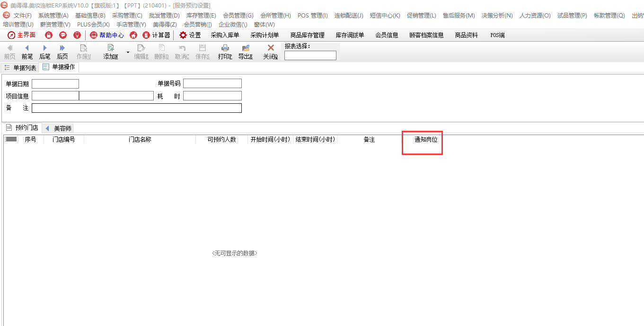Open 库存调拨单 shortcut

tap(350, 35)
